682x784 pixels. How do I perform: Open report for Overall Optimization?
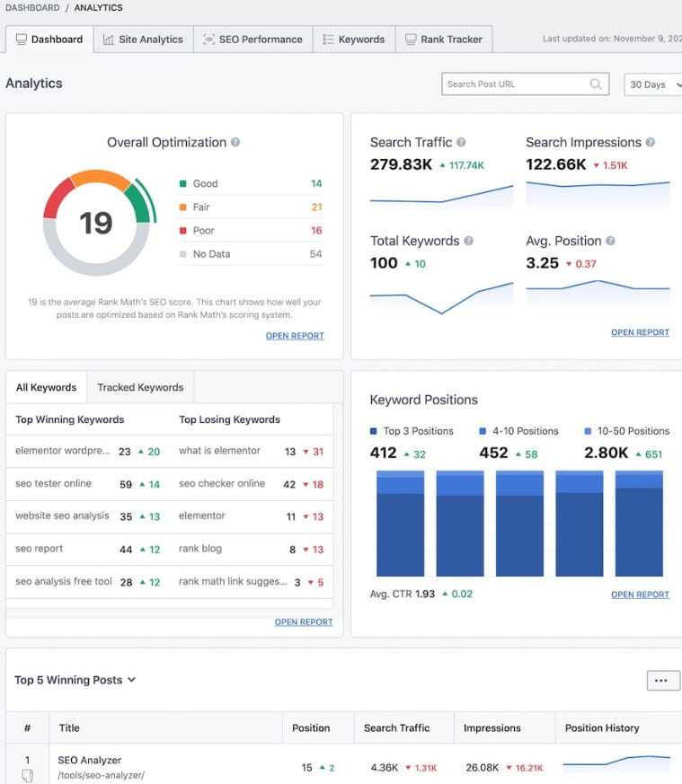295,336
